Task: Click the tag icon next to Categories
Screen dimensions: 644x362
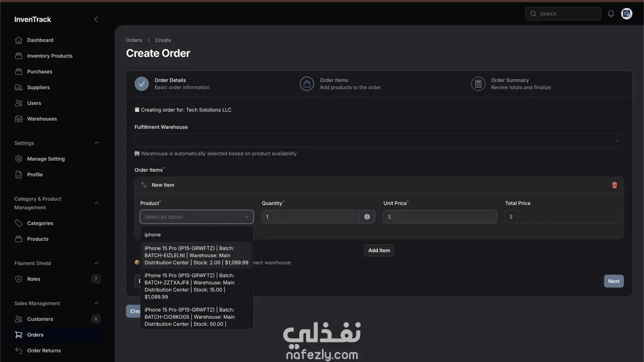Action: (x=19, y=223)
